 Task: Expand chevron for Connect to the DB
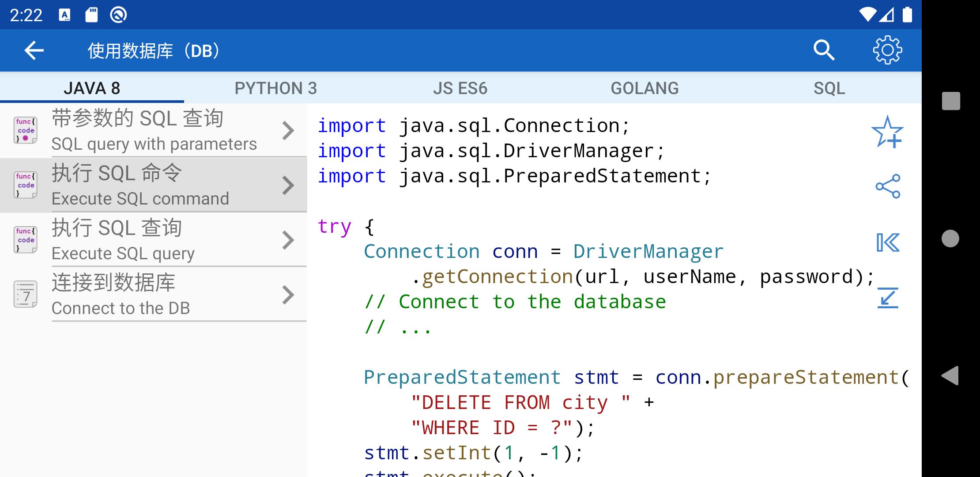coord(288,295)
